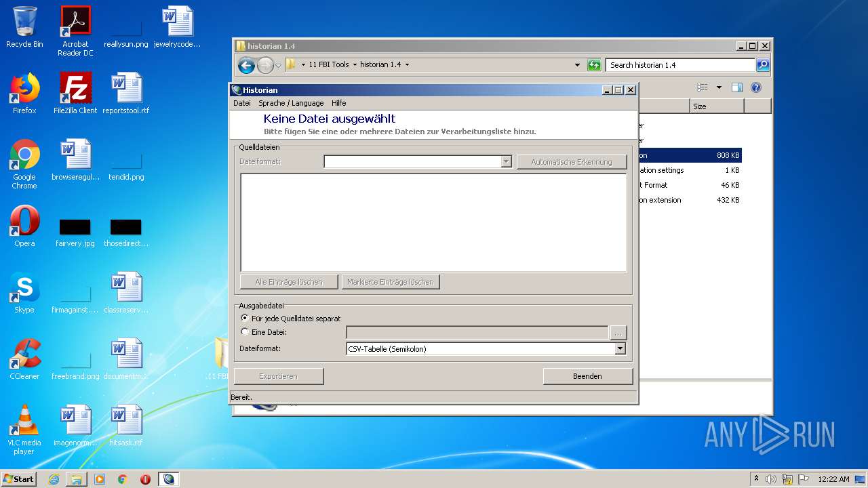The image size is (868, 488).
Task: Click the taskbar clock showing 12:22 AM
Action: [x=833, y=479]
